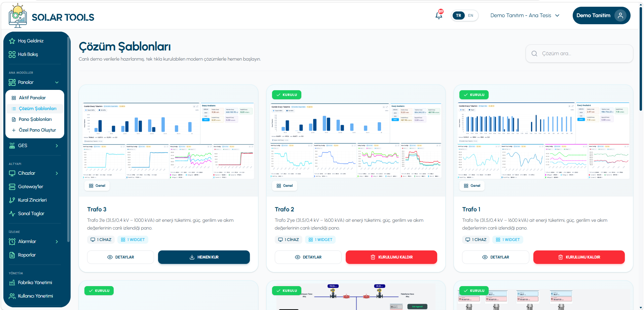The image size is (644, 310).
Task: Click the Sanal Taglar pulse icon
Action: pyautogui.click(x=12, y=214)
